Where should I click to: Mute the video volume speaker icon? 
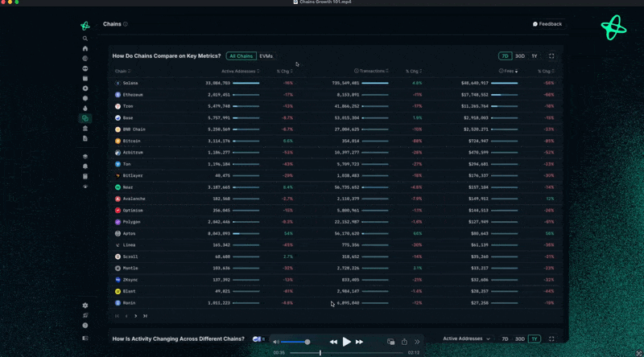tap(276, 342)
